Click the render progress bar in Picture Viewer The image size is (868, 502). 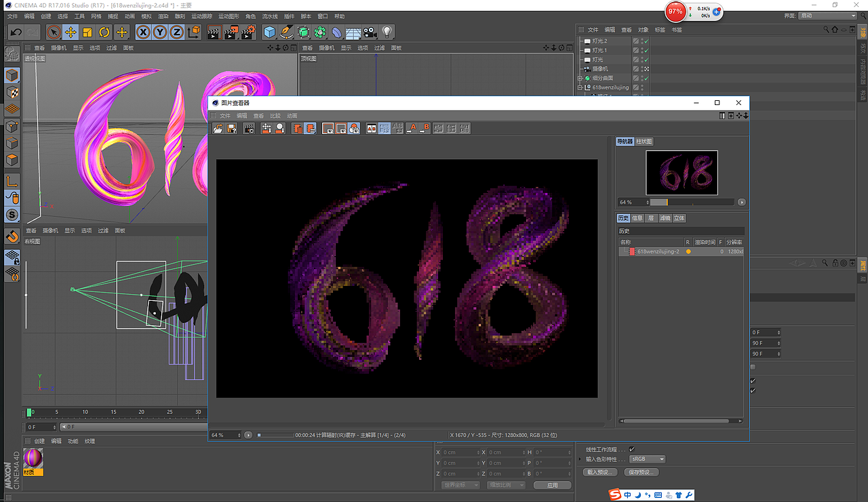[274, 435]
